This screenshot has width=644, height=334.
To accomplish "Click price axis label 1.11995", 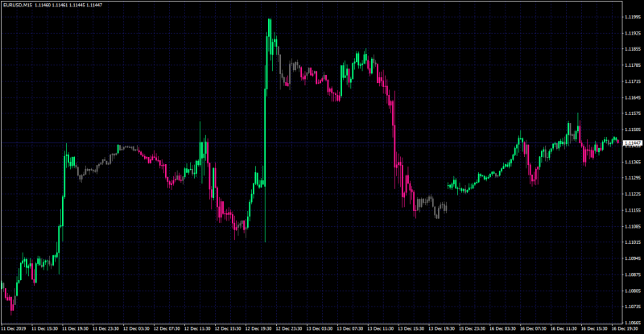I will (x=633, y=17).
